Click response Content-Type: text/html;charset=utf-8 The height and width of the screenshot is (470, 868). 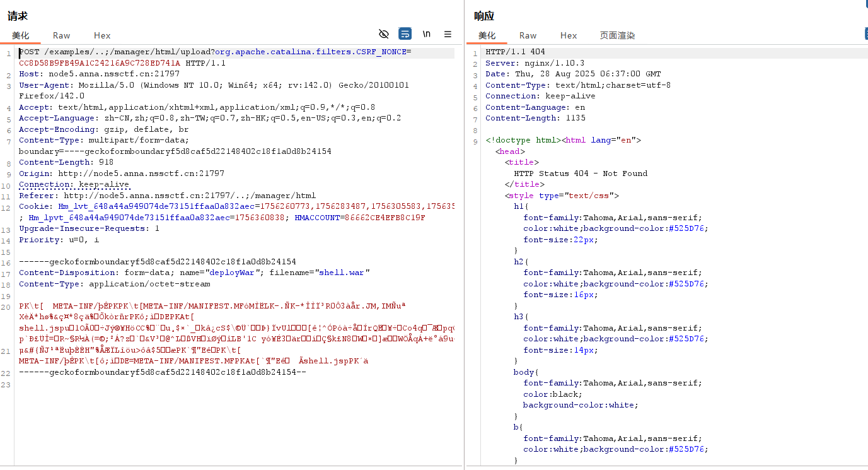point(578,85)
